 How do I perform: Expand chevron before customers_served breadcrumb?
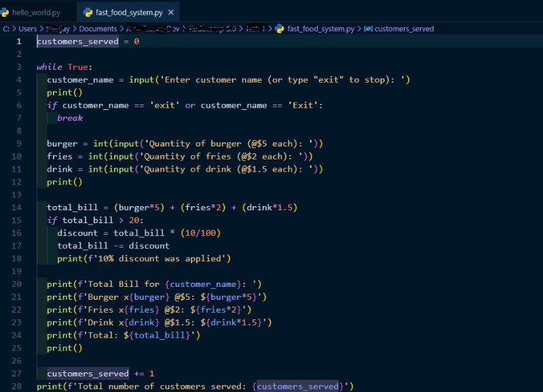tap(359, 28)
